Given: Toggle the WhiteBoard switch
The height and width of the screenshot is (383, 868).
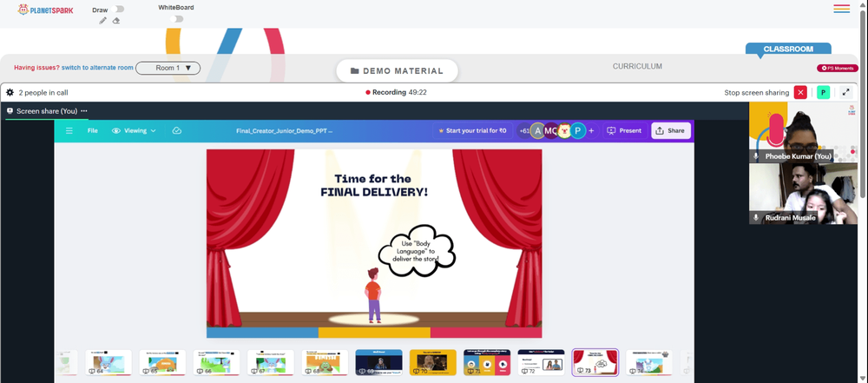Looking at the screenshot, I should (x=176, y=19).
